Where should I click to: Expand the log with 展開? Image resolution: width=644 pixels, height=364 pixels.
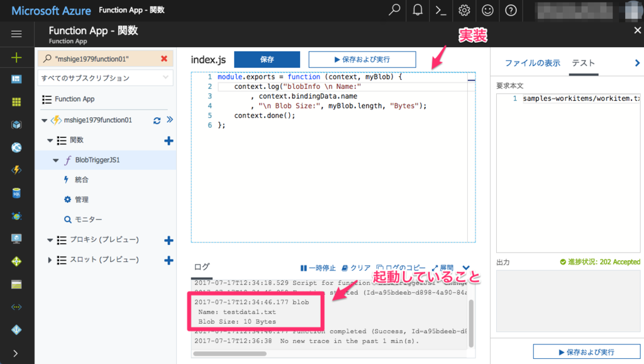(x=442, y=268)
